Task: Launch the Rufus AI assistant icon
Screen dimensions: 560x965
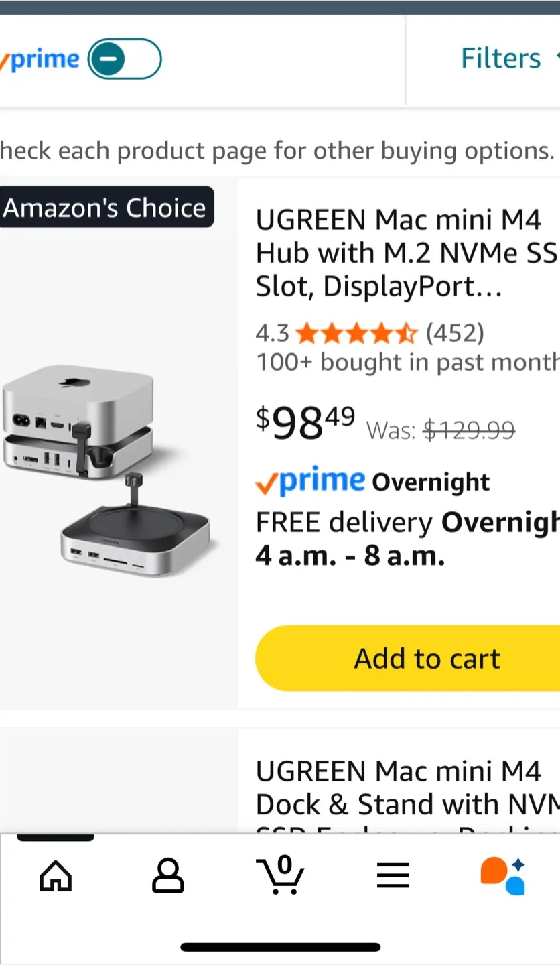Action: click(503, 875)
